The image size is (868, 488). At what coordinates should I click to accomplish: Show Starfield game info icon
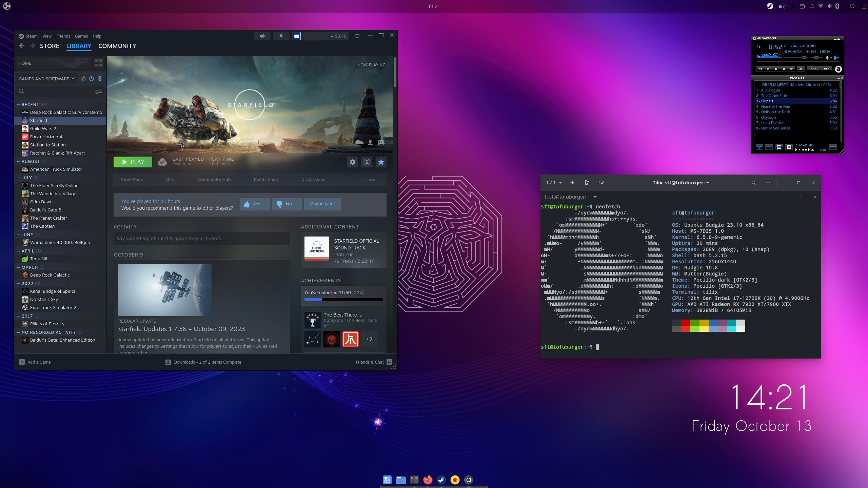(x=367, y=162)
